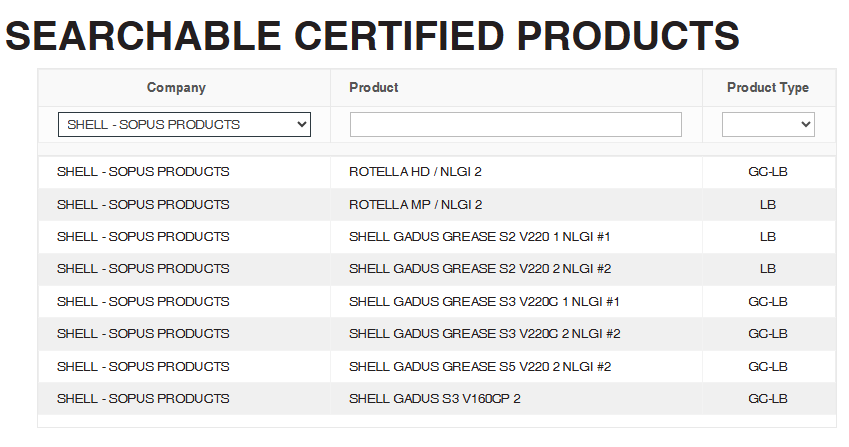Open the Company filter dropdown
The width and height of the screenshot is (849, 447).
[x=184, y=125]
